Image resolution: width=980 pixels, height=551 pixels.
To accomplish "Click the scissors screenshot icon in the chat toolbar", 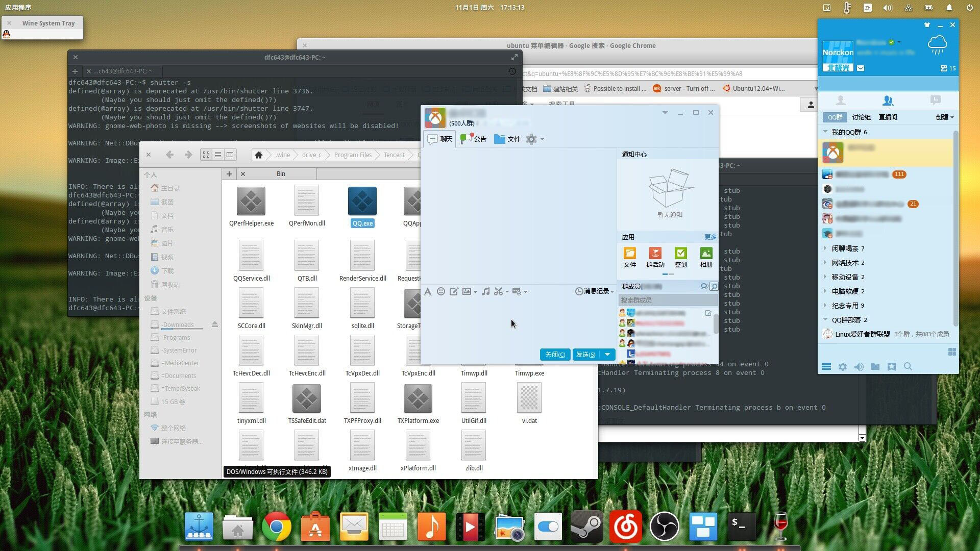I will [x=499, y=291].
